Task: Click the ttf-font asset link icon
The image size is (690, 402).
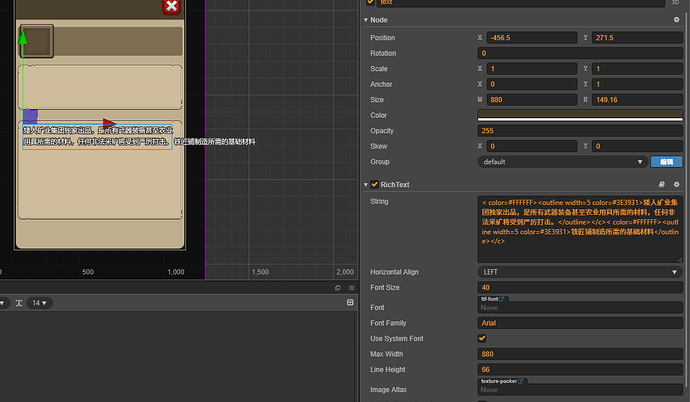Action: coord(501,299)
